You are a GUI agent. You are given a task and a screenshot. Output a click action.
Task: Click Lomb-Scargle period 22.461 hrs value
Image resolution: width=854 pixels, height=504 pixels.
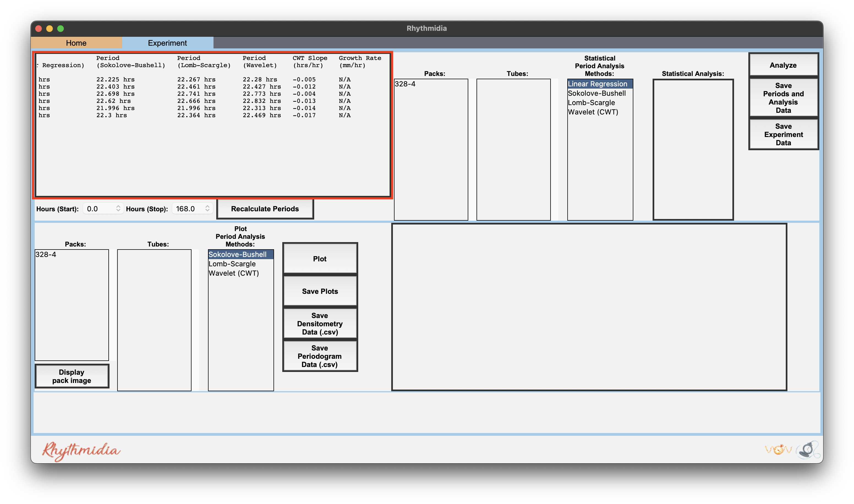[196, 87]
